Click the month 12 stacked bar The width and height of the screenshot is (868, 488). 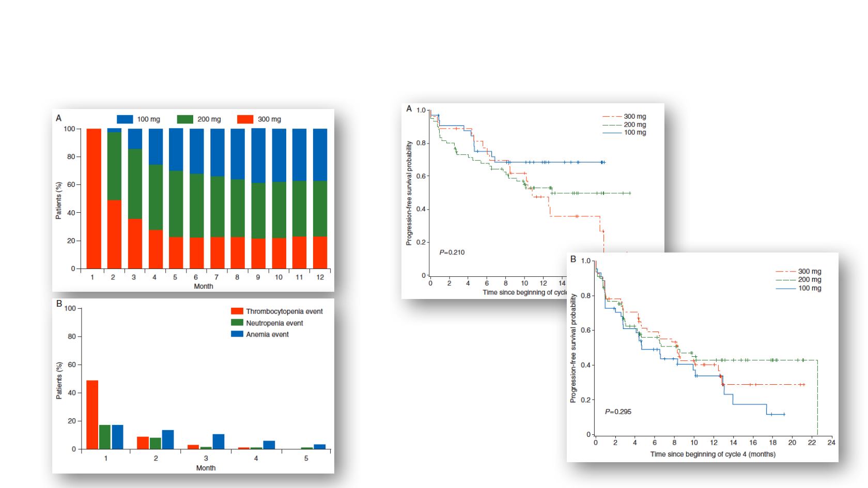pos(320,199)
